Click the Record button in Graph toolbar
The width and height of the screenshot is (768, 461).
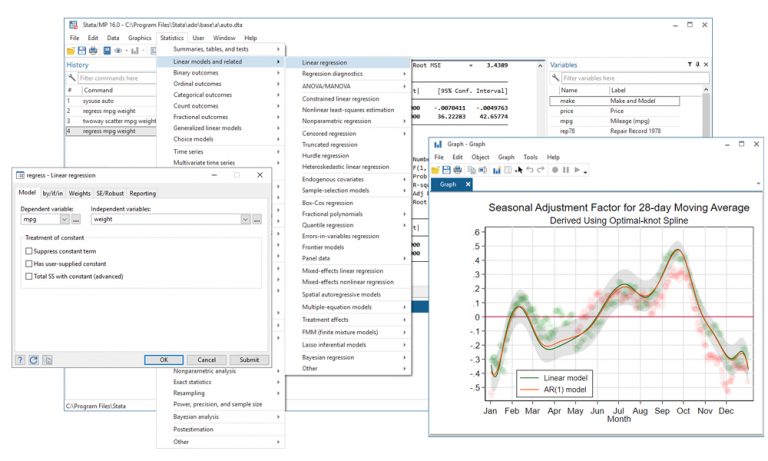[x=555, y=170]
